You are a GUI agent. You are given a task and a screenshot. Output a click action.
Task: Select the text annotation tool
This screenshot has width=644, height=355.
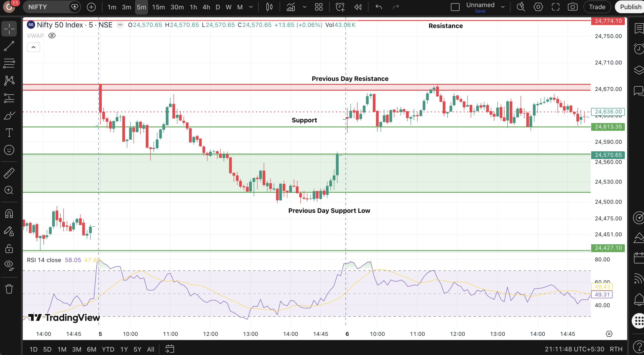(9, 132)
